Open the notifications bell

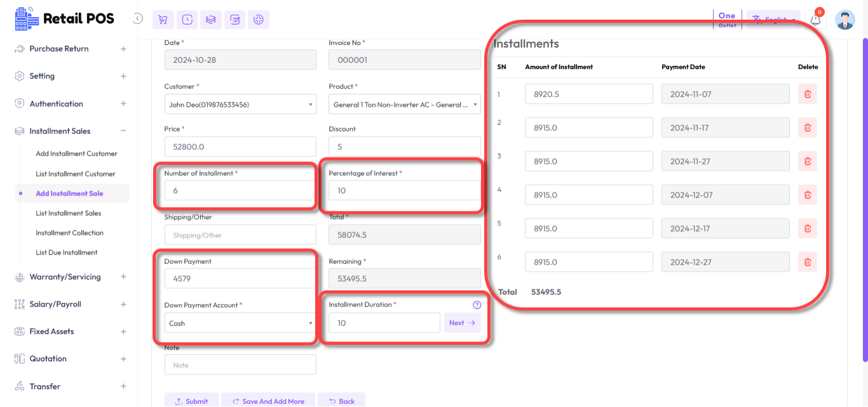[815, 20]
